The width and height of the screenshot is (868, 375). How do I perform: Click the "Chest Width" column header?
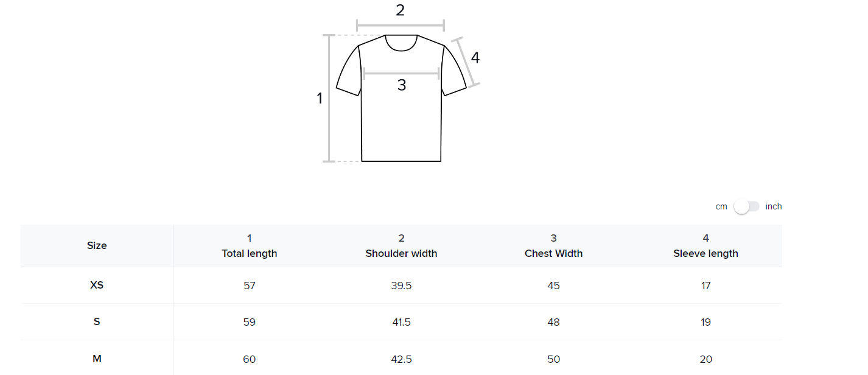coord(553,253)
